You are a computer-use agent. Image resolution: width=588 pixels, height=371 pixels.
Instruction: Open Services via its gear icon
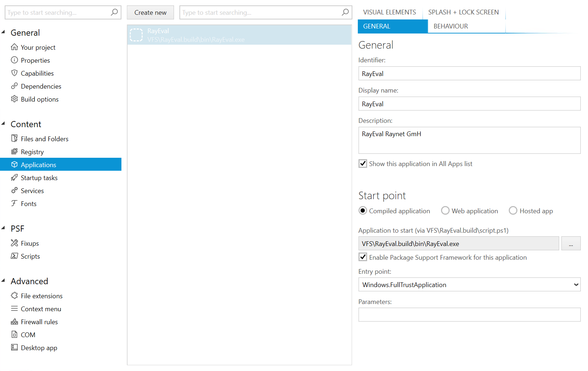[x=14, y=190]
